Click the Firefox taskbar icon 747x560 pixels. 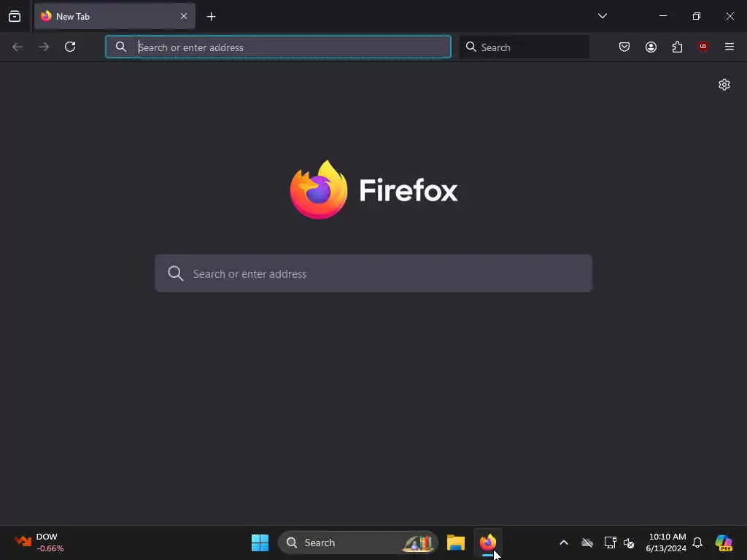(488, 542)
